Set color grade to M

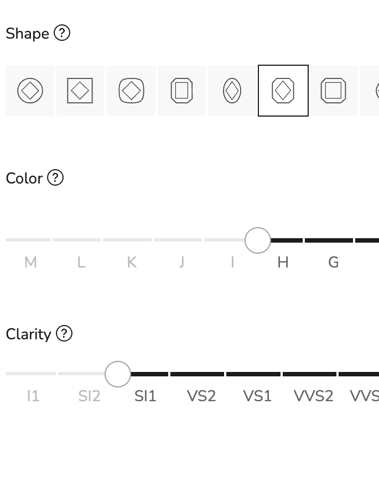point(30,263)
